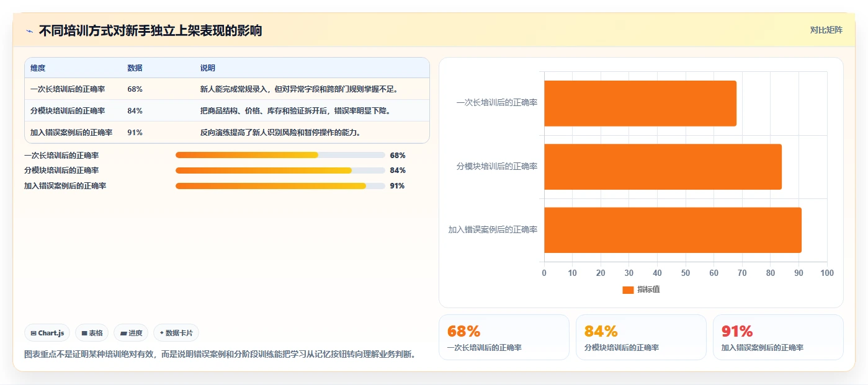Click table cell 加入错误案例后的正确率
Viewport: 868px width, 385px height.
click(x=71, y=133)
